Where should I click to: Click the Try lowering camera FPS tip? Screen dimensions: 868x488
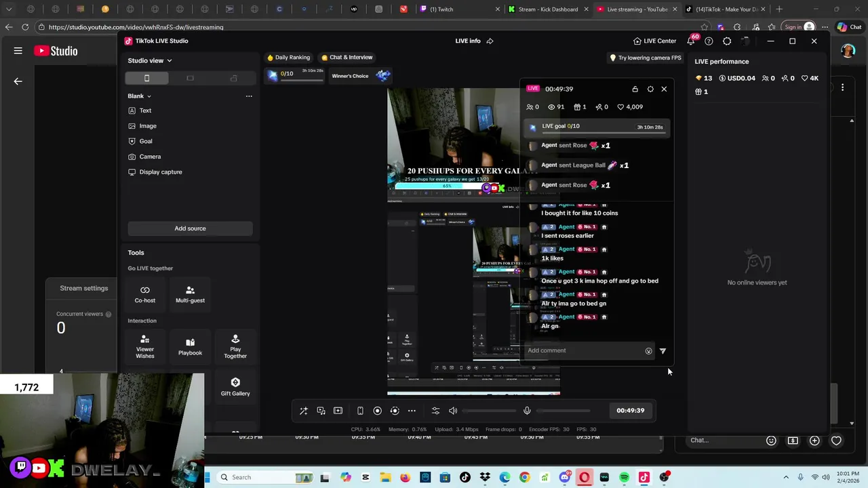646,58
